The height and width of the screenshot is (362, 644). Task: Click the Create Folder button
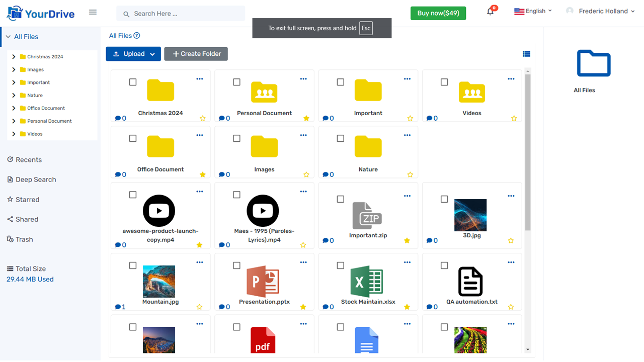coord(196,54)
